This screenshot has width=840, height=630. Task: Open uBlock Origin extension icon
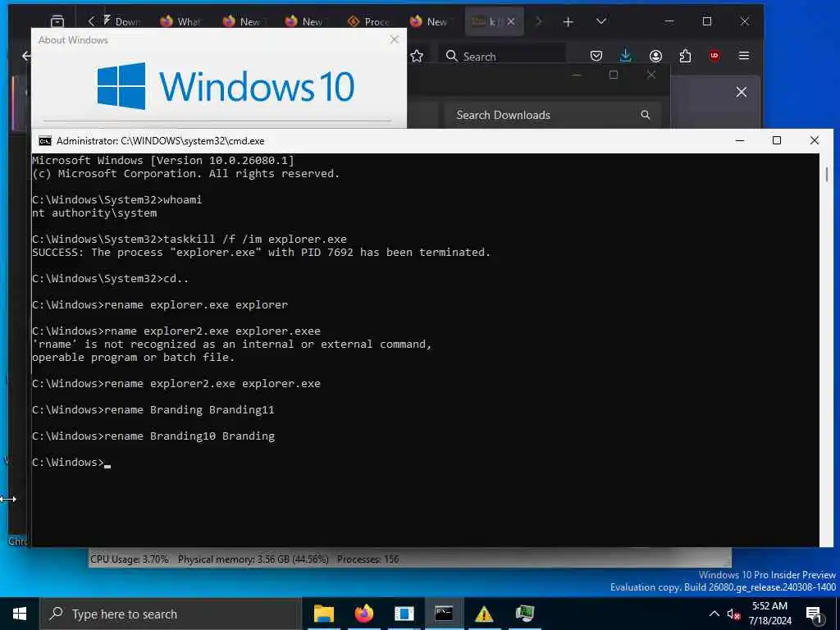(714, 56)
